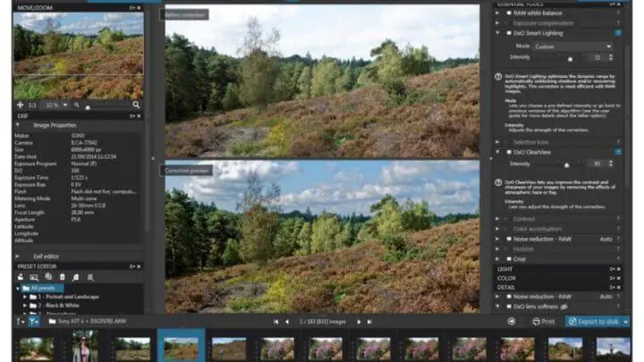Expand the Contrast tool
The image size is (644, 362).
(x=497, y=219)
